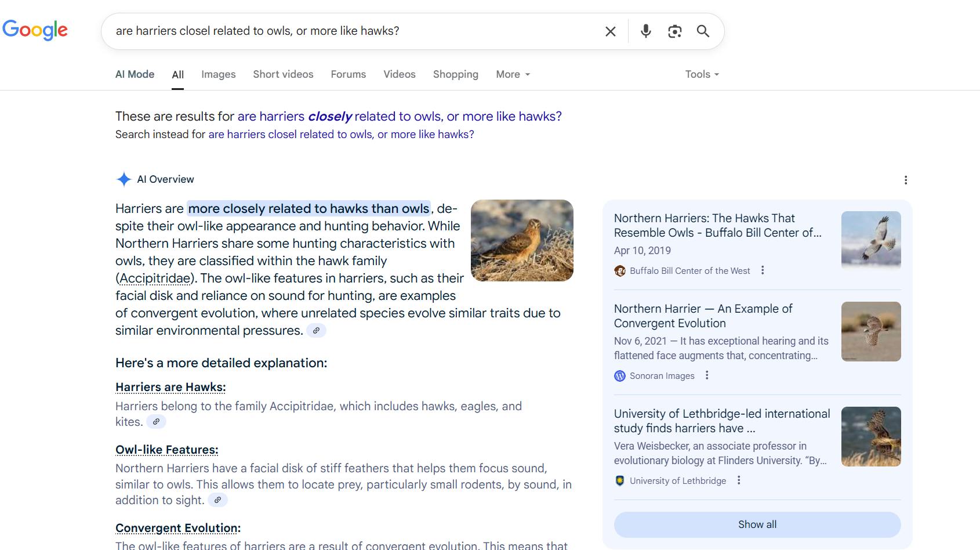
Task: Start voice search with microphone icon
Action: (x=645, y=31)
